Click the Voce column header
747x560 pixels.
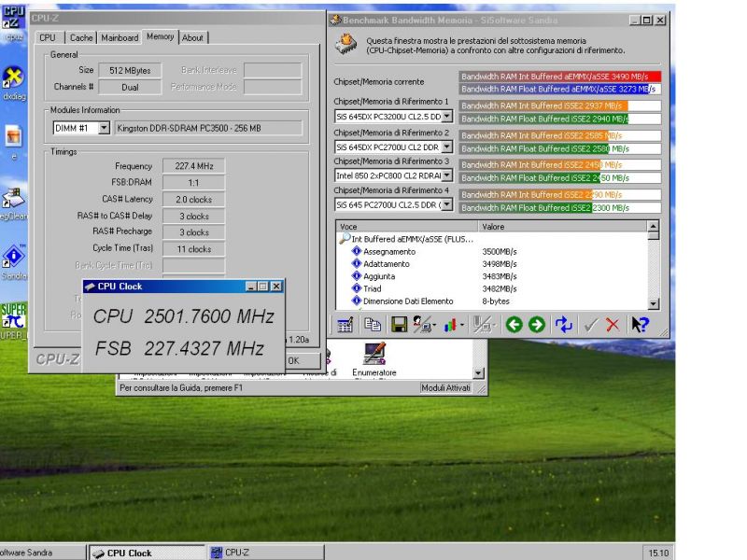click(x=407, y=226)
